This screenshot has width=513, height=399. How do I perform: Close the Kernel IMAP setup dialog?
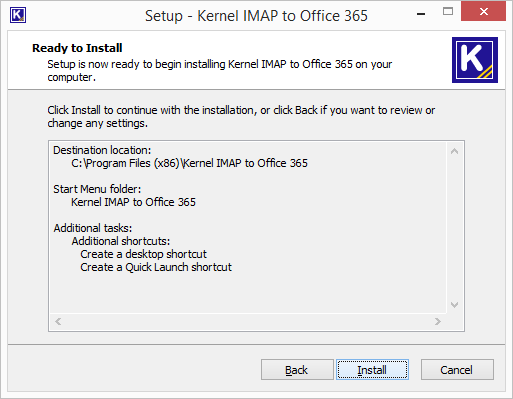[x=483, y=12]
